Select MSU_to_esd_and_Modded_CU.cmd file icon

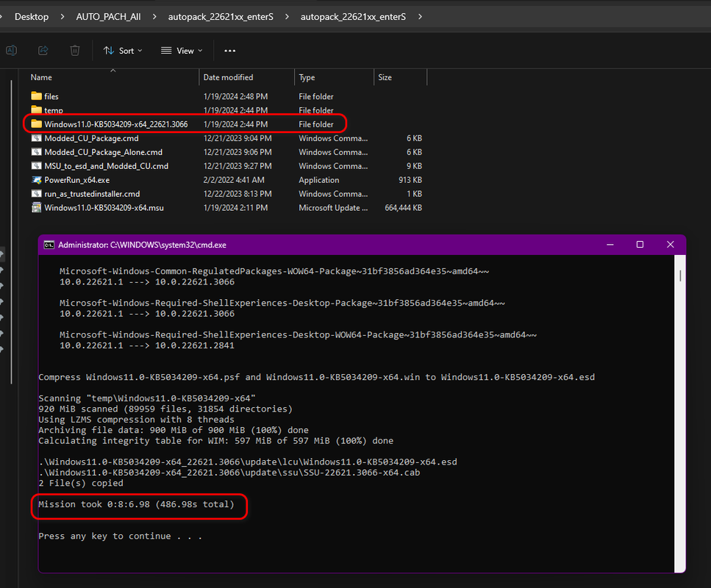37,166
